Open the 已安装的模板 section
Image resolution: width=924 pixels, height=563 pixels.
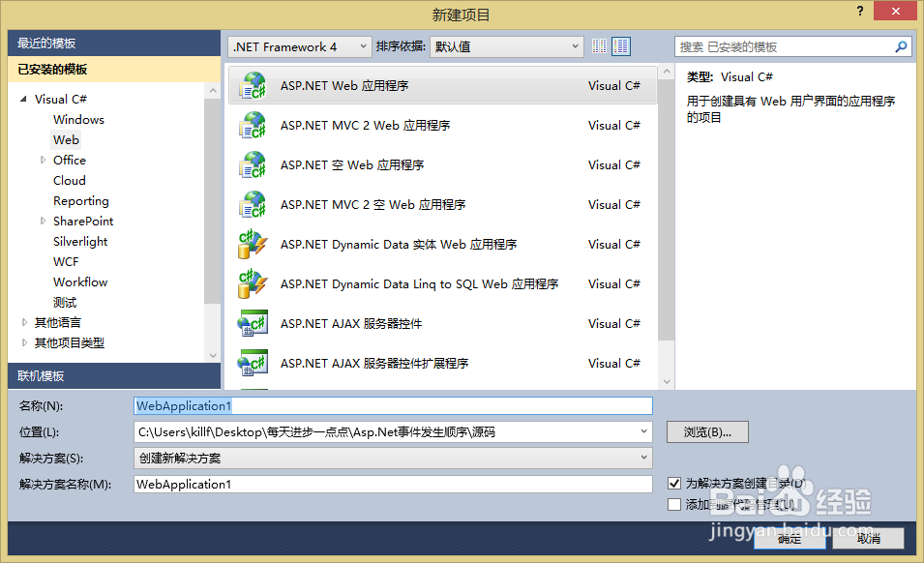114,69
